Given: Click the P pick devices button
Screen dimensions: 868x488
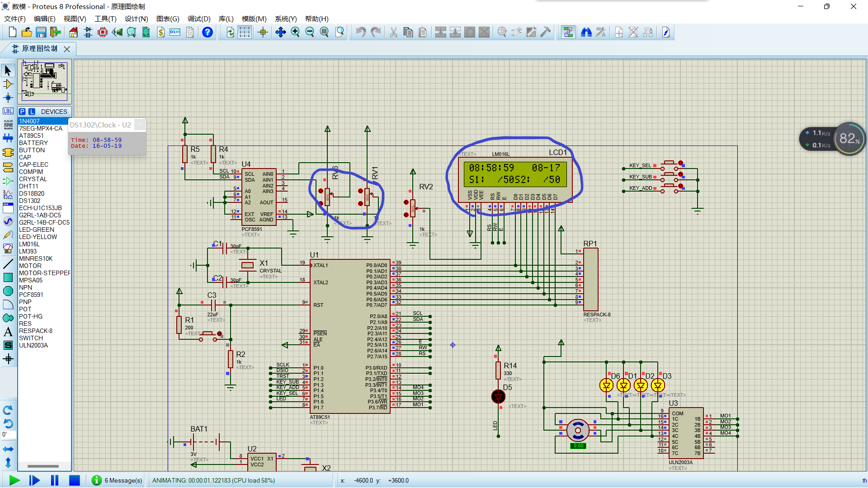Looking at the screenshot, I should (x=22, y=112).
